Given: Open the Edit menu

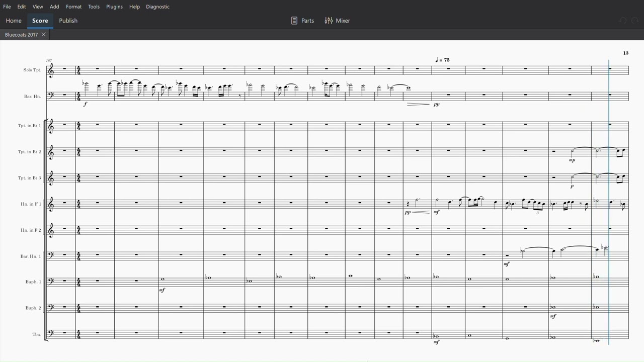Looking at the screenshot, I should [x=22, y=7].
